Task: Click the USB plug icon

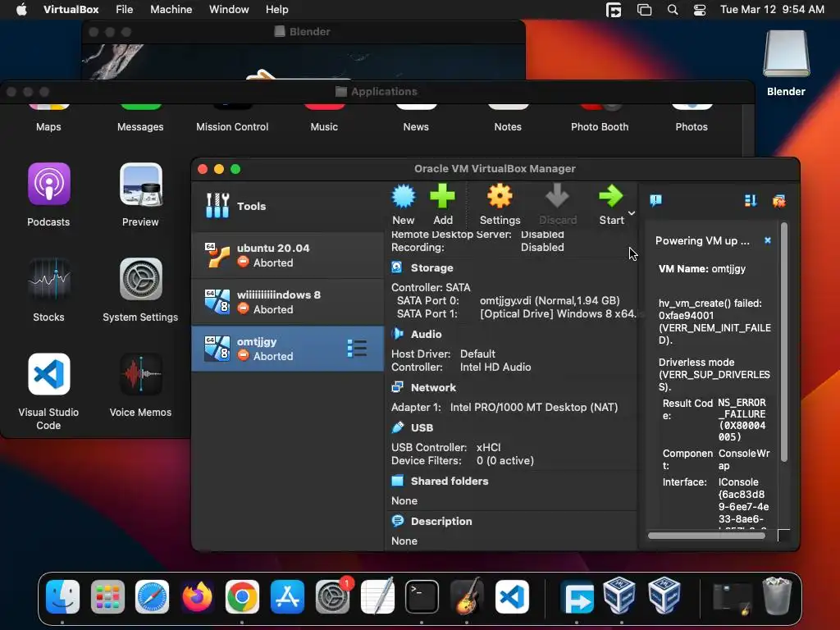Action: tap(397, 427)
